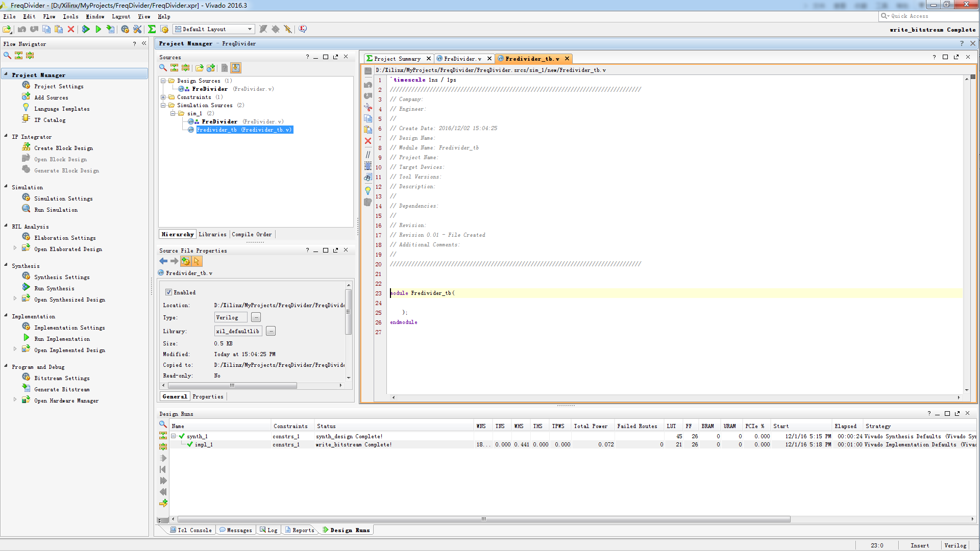This screenshot has width=980, height=551.
Task: Open the Default Layout dropdown
Action: pyautogui.click(x=250, y=30)
